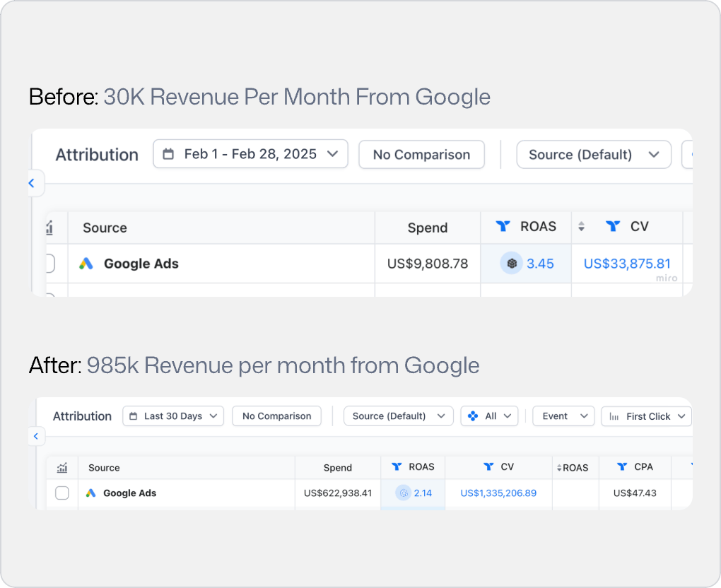The width and height of the screenshot is (721, 588).
Task: Open the Last 30 Days date dropdown
Action: pyautogui.click(x=173, y=416)
